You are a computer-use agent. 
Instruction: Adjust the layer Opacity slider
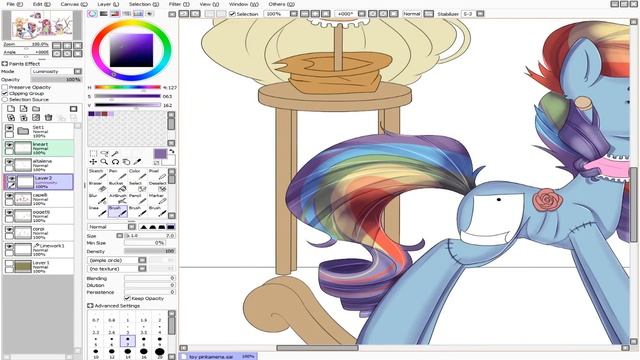coord(56,80)
